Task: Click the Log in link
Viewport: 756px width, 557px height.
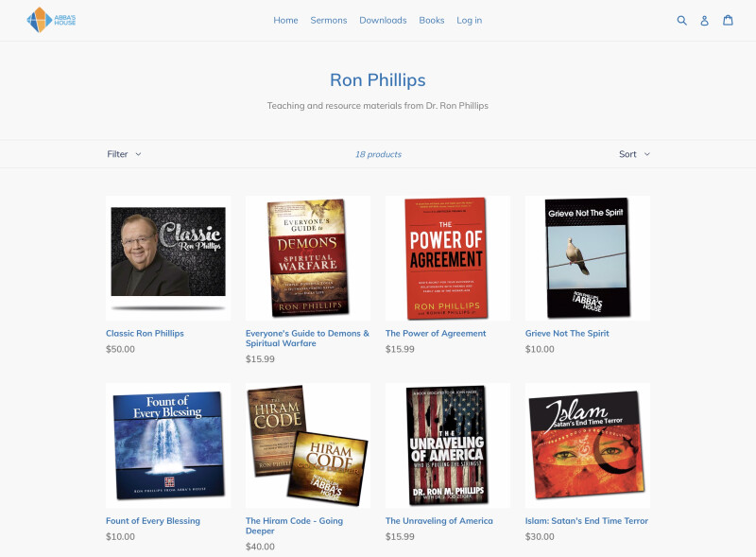Action: point(469,20)
